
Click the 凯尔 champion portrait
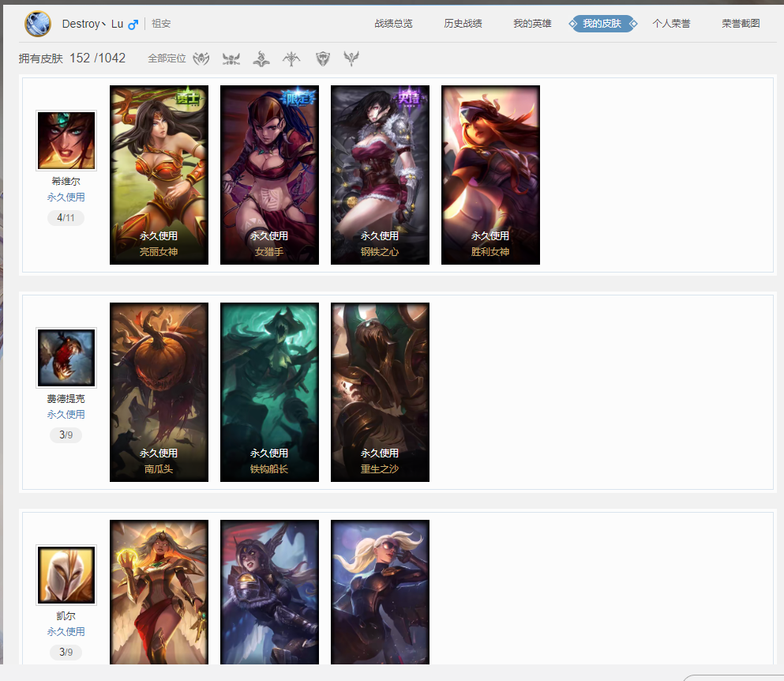click(66, 575)
